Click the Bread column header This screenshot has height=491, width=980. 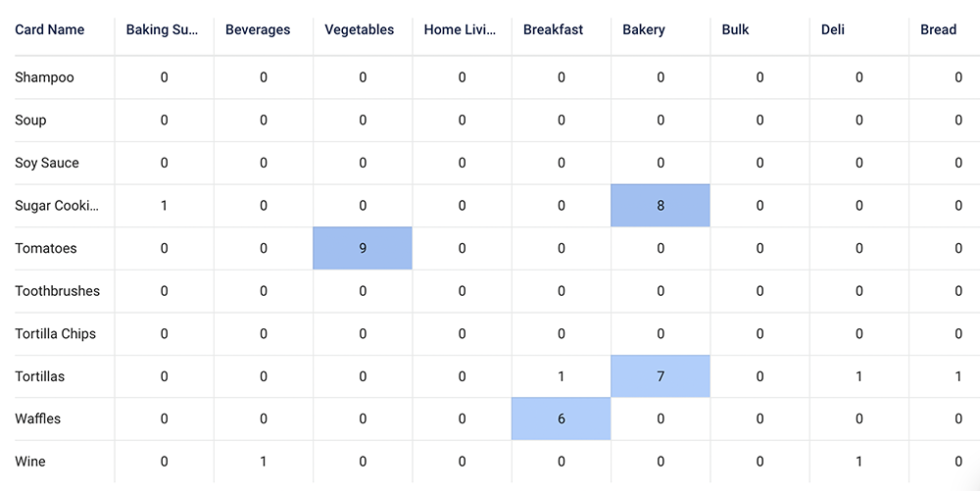click(x=938, y=30)
